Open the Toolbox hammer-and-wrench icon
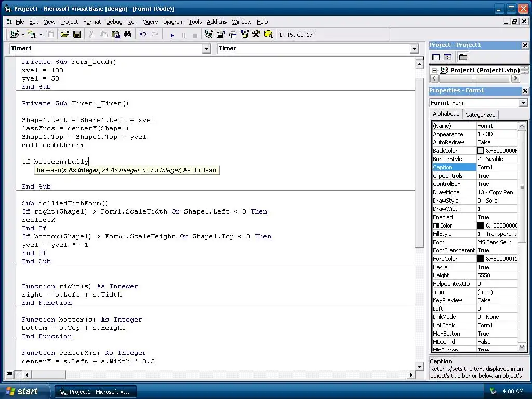 click(257, 34)
